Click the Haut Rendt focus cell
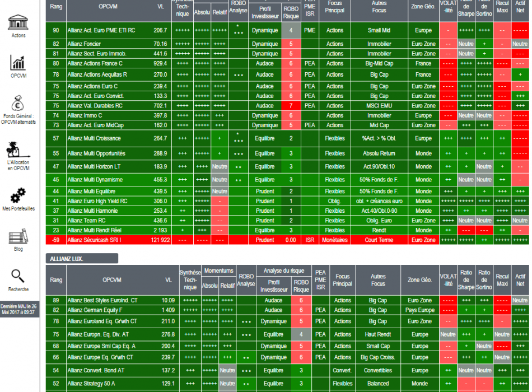Screen dimensions: 532x392 [x=378, y=334]
